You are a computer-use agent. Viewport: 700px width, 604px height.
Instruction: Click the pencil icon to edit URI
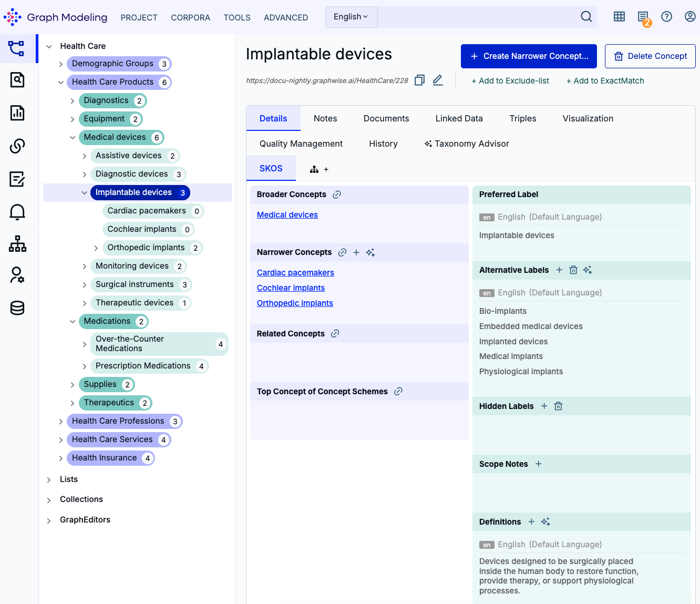[x=437, y=80]
